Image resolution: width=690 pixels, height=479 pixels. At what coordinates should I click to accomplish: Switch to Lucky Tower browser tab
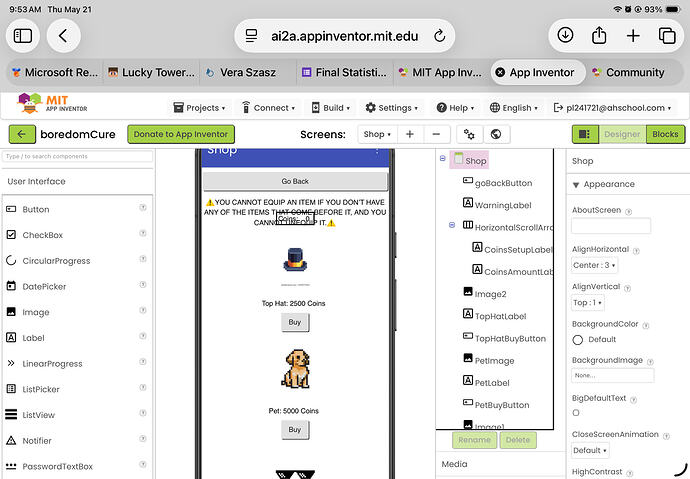click(151, 73)
